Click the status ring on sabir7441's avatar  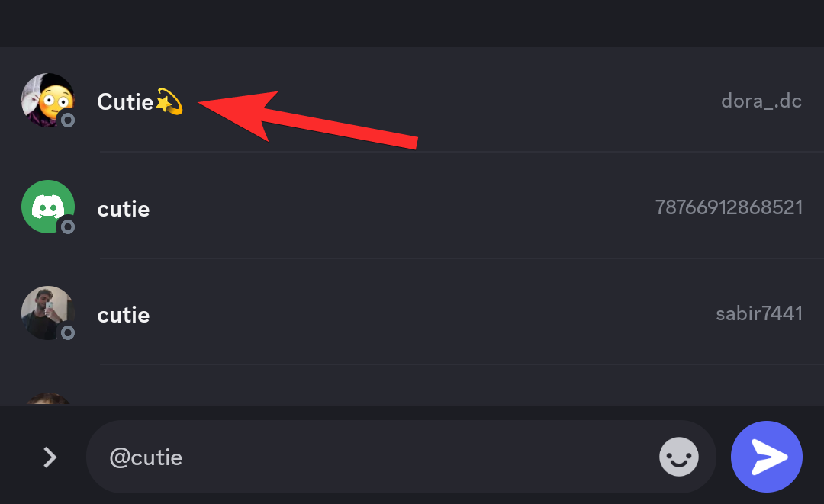click(68, 332)
